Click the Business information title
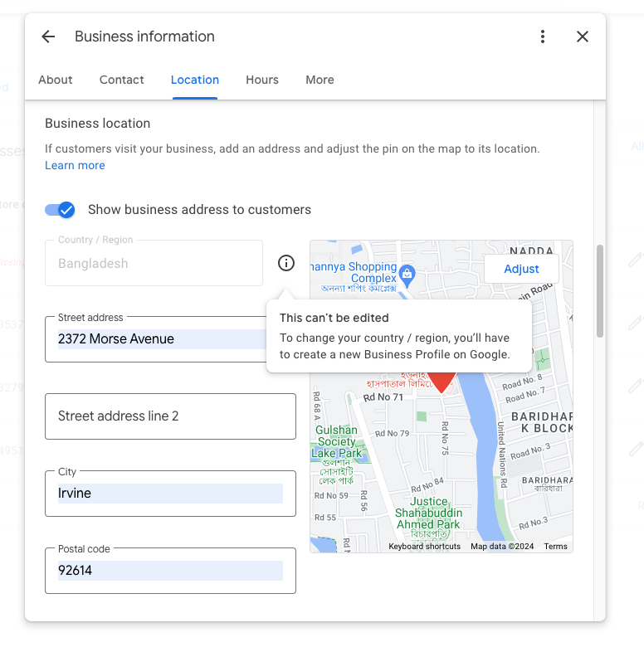The width and height of the screenshot is (644, 652). [144, 36]
